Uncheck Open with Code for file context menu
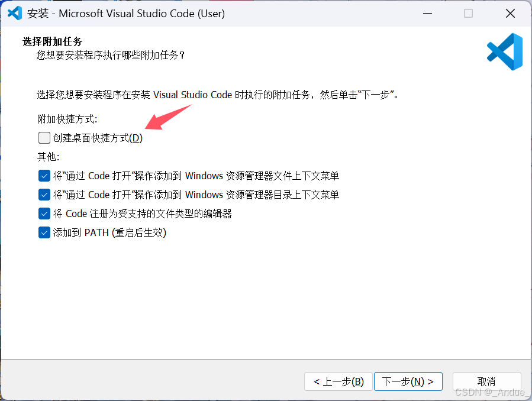The width and height of the screenshot is (532, 401). tap(44, 176)
